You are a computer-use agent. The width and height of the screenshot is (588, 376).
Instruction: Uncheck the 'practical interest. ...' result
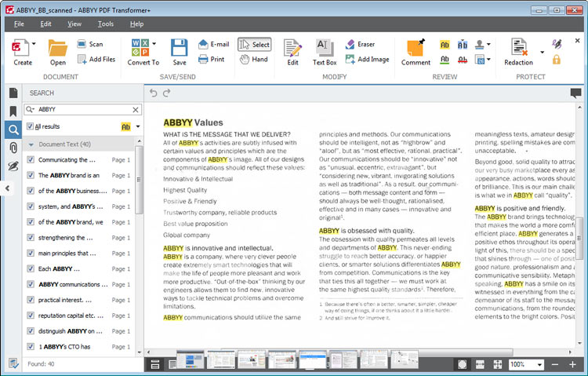(31, 300)
